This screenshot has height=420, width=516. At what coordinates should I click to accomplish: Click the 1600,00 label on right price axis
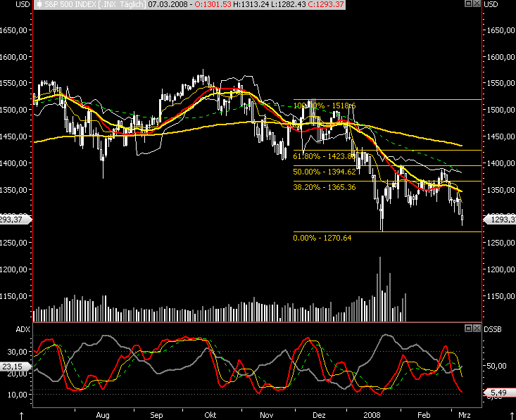(501, 57)
